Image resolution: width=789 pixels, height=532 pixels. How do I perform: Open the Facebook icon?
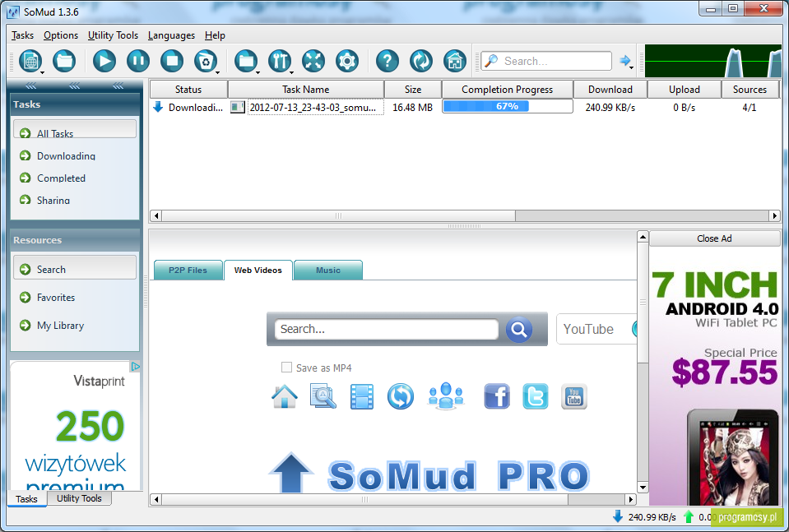pyautogui.click(x=497, y=396)
